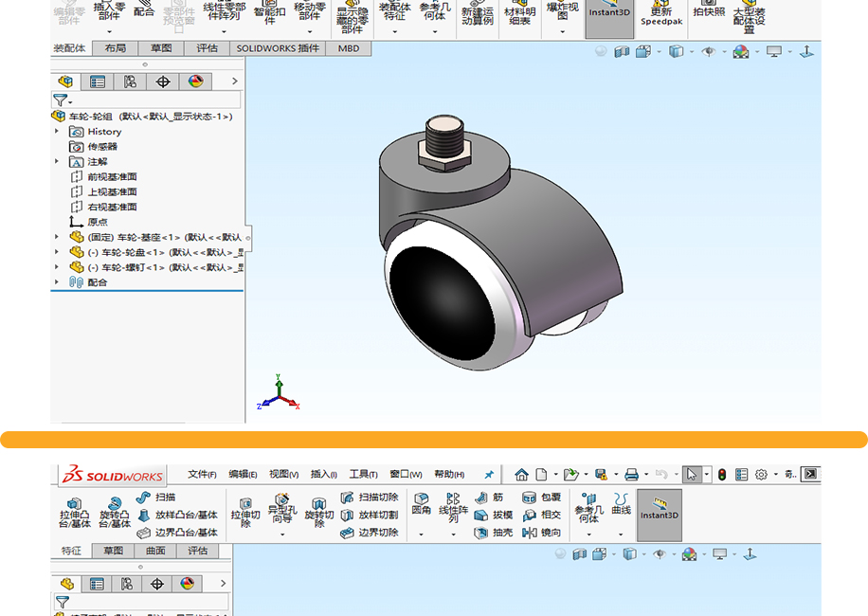868x616 pixels.
Task: Select the Mirror (镜向) tool
Action: [541, 533]
